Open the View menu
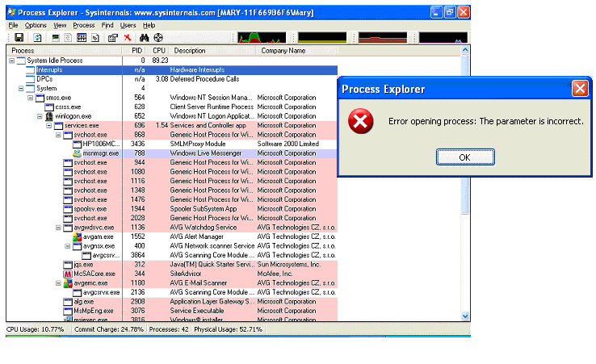Image resolution: width=596 pixels, height=364 pixels. click(x=60, y=26)
